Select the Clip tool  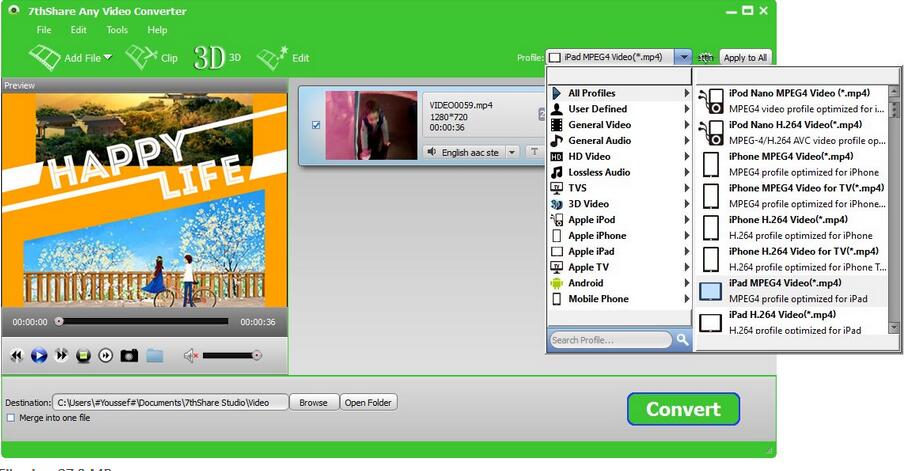click(x=152, y=58)
